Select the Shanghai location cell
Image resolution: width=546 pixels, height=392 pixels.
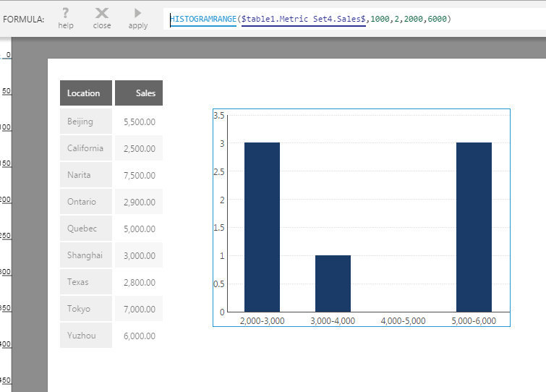coord(85,255)
